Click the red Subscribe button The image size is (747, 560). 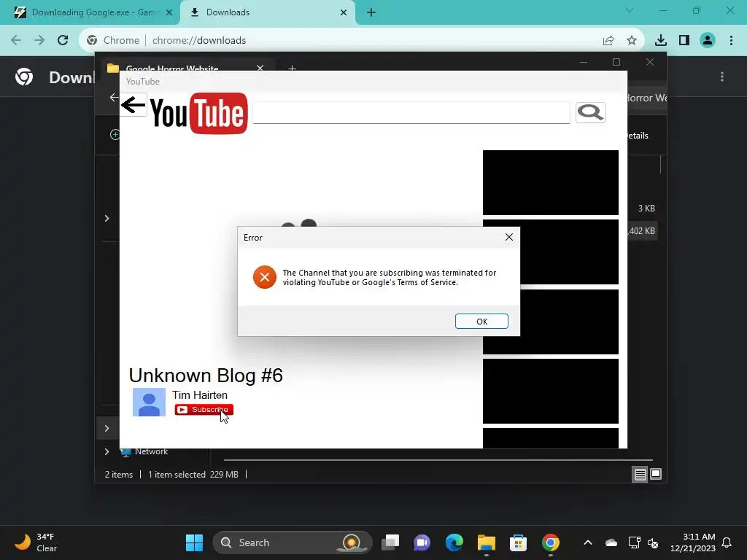[x=204, y=410]
